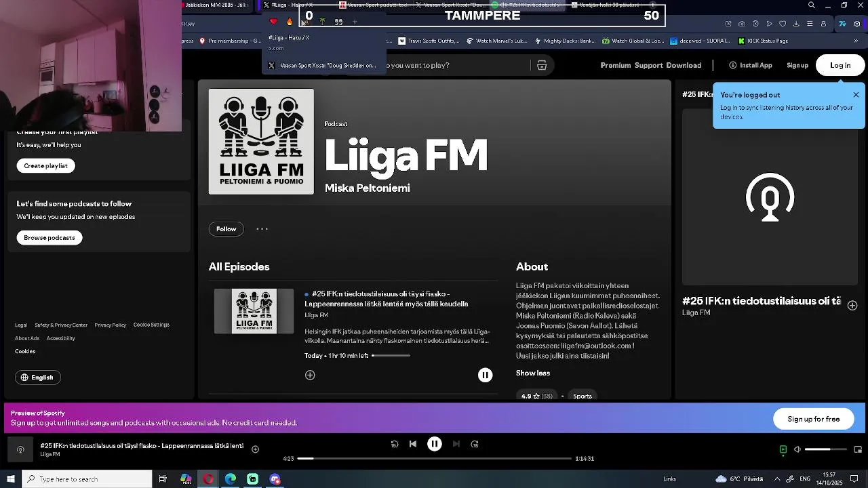Click the red heart icon in tab popup

[274, 22]
